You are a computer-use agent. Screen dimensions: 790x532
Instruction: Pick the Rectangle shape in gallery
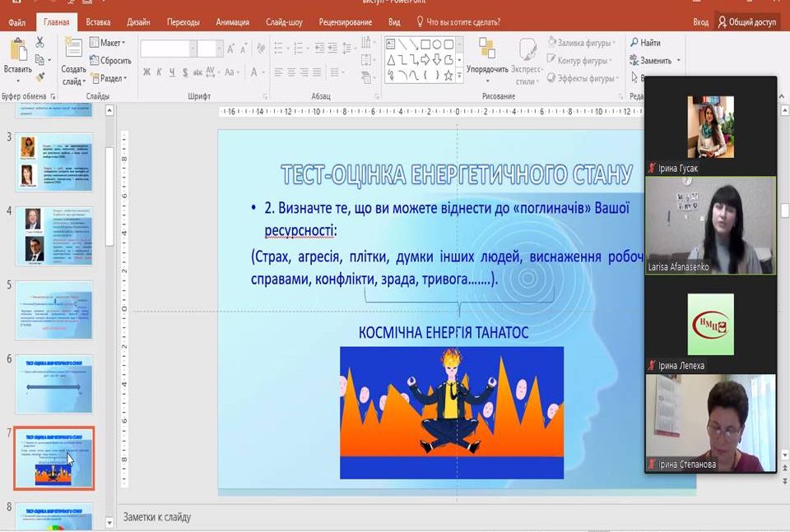[x=425, y=44]
